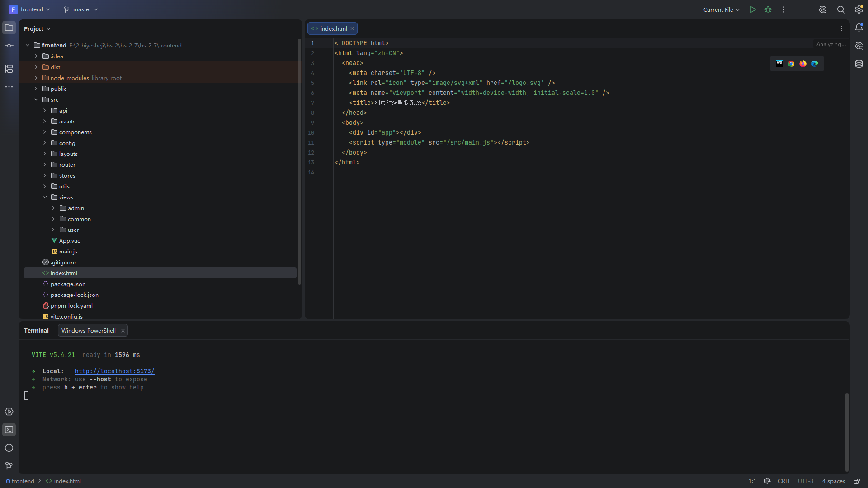Show more tool windows ellipsis

tap(9, 87)
